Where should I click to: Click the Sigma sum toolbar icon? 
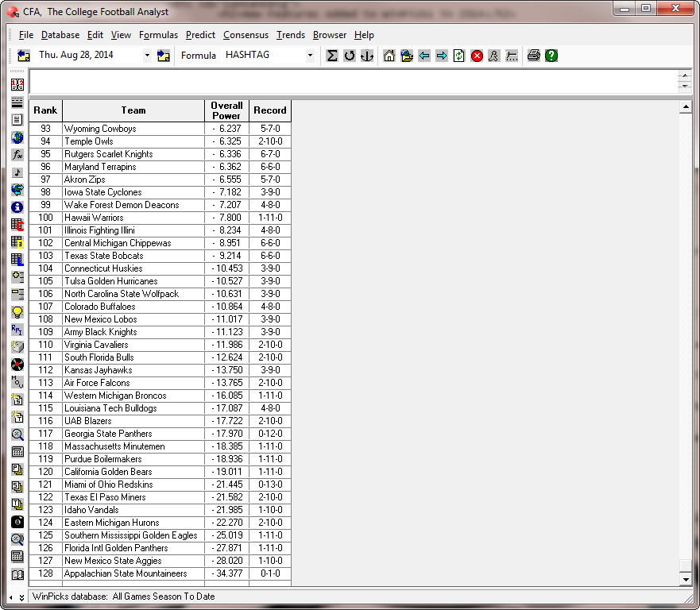331,56
